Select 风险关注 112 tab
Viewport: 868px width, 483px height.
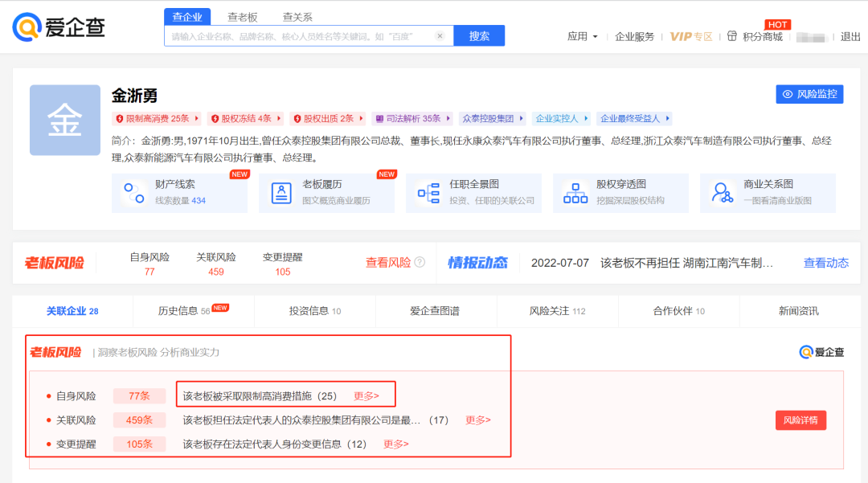[x=558, y=311]
